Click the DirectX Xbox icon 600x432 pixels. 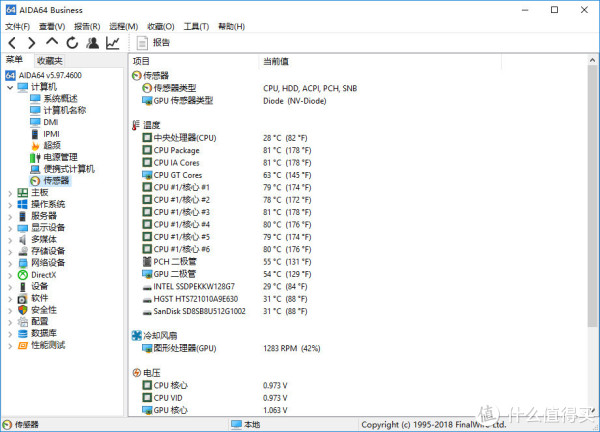[x=23, y=275]
